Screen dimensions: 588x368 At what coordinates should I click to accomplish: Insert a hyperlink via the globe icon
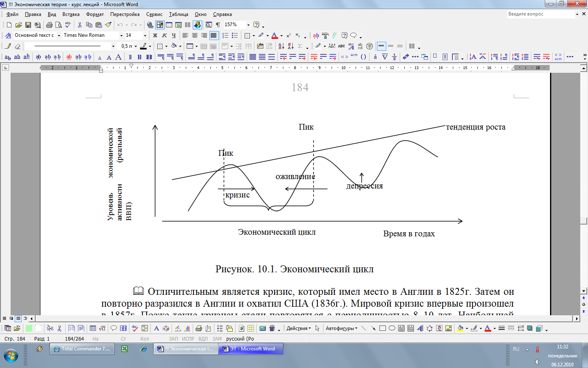tap(150, 25)
